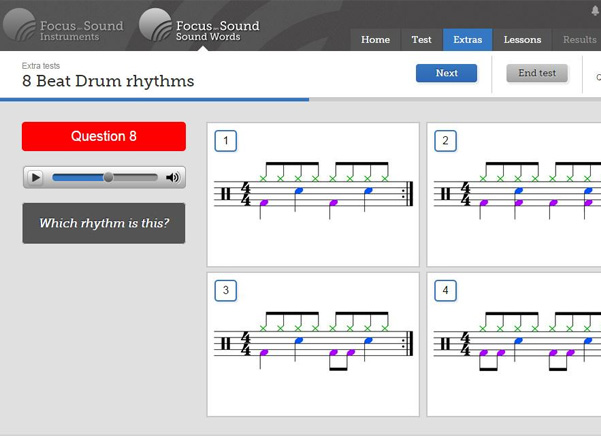Choose answer number 1 box
The image size is (601, 436).
point(226,141)
